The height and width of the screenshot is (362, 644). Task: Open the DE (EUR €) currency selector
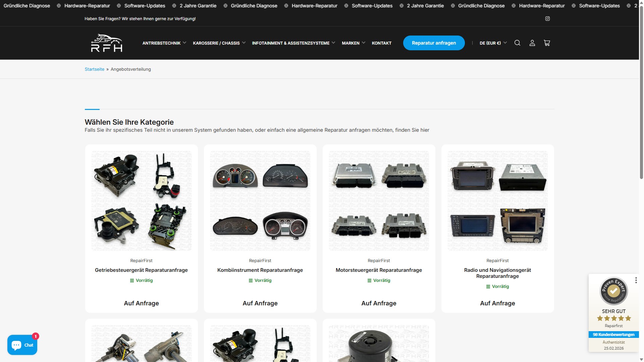pos(493,43)
